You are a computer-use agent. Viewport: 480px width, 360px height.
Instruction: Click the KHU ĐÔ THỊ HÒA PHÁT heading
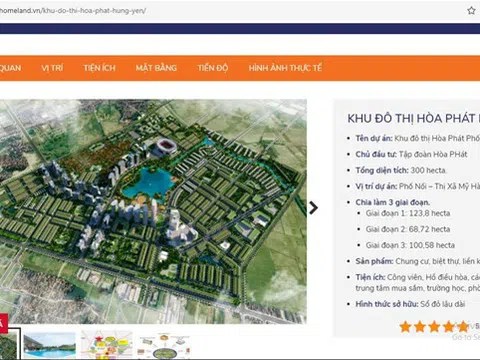[414, 118]
